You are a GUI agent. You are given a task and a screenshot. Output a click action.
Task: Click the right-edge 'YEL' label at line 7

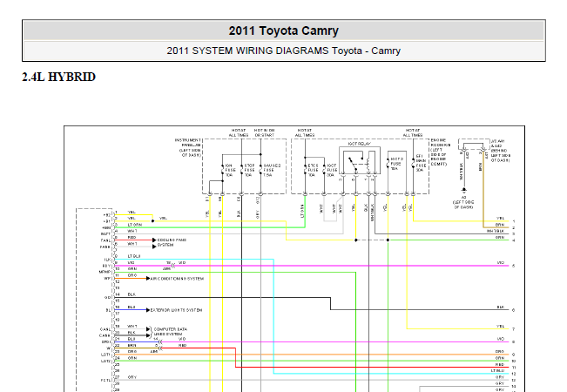500,326
